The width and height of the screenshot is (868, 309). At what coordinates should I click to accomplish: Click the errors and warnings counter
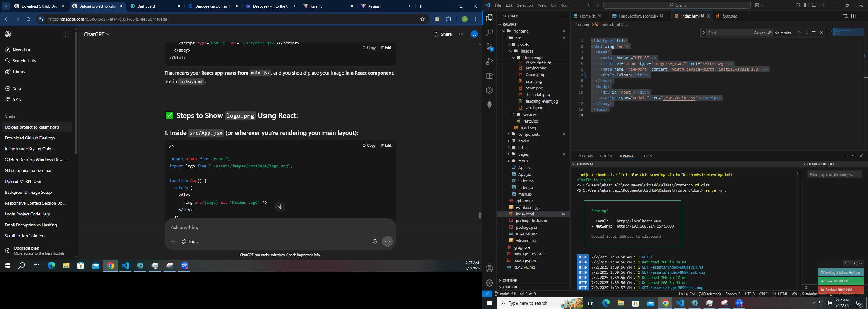coord(528,294)
